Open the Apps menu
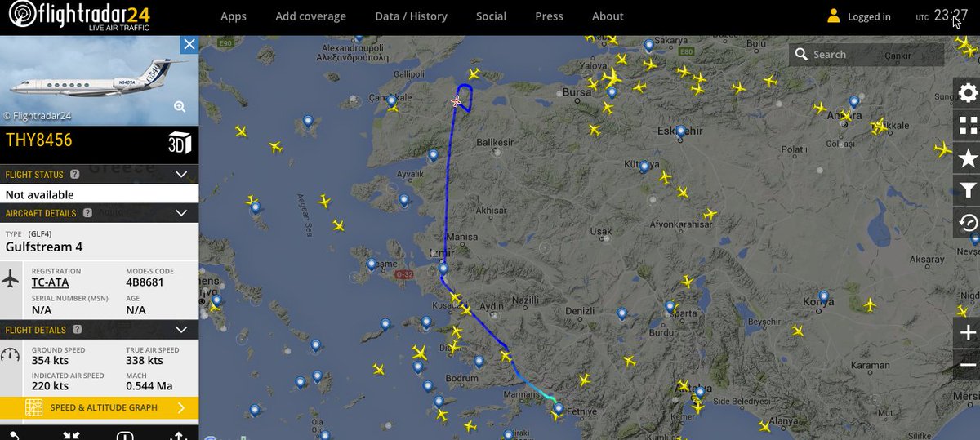This screenshot has height=440, width=980. pos(234,16)
